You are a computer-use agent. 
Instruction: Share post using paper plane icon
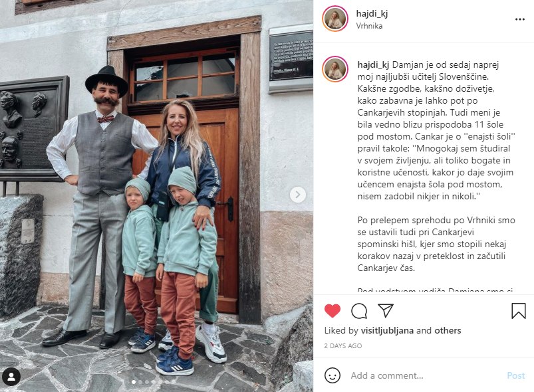coord(386,310)
